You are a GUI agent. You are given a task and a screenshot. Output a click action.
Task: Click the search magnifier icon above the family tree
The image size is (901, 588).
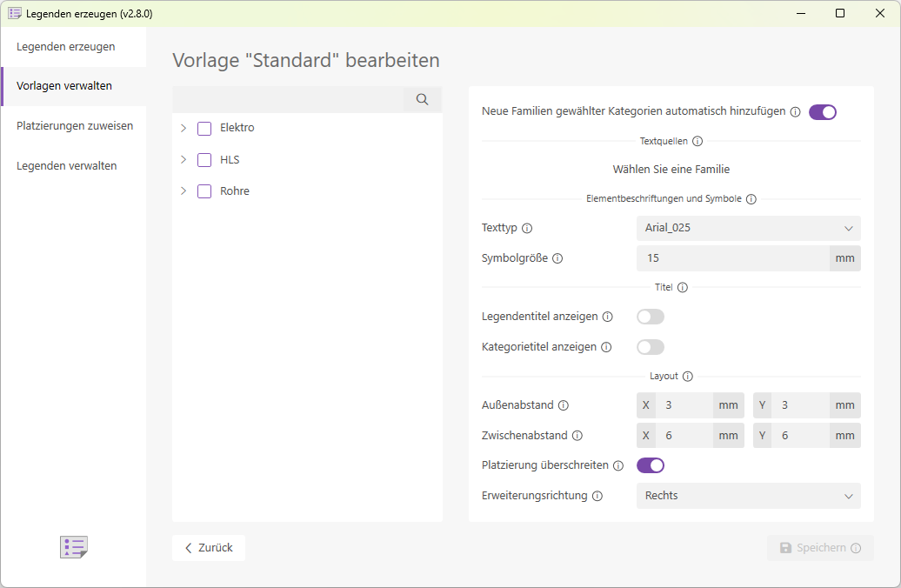(x=422, y=99)
